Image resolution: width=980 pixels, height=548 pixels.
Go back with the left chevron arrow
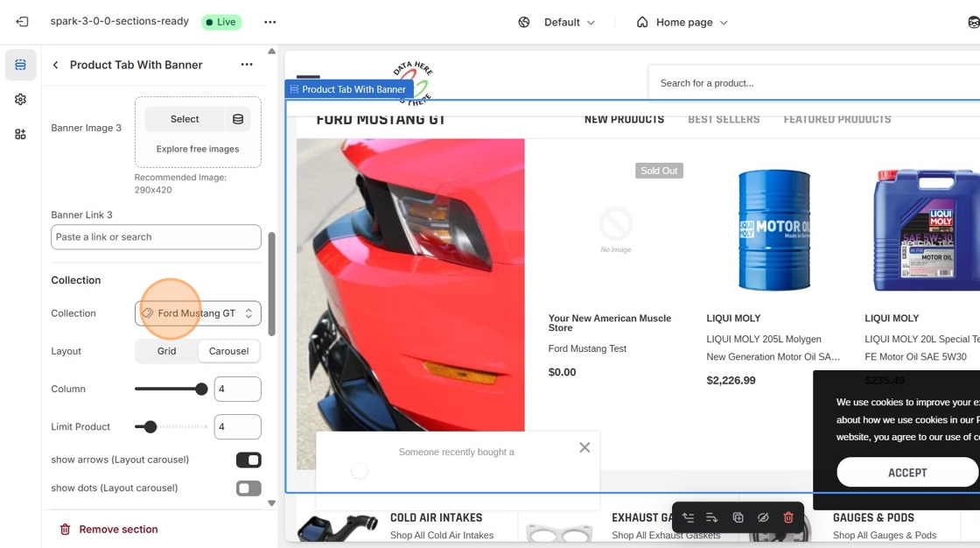56,65
